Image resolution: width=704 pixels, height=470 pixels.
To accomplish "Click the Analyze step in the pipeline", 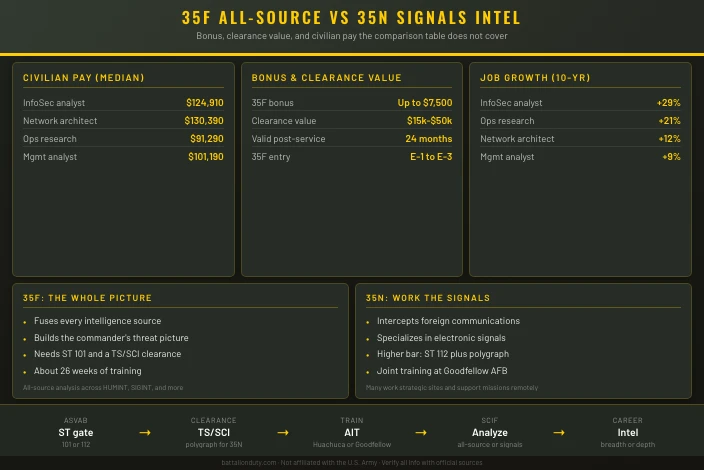I will coord(490,433).
